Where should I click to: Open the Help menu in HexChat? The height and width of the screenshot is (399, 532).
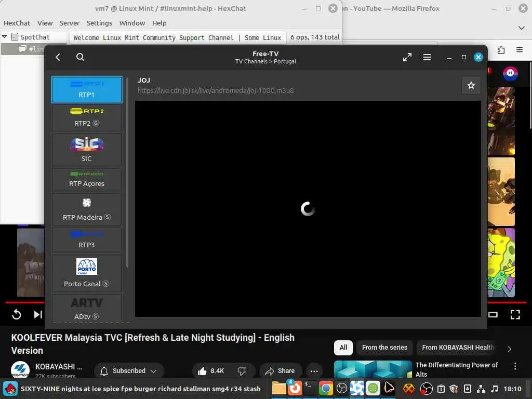pos(159,23)
